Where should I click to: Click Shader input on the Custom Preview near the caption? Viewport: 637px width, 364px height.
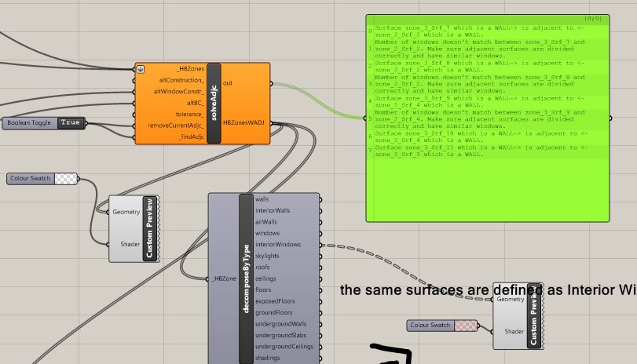click(x=514, y=332)
